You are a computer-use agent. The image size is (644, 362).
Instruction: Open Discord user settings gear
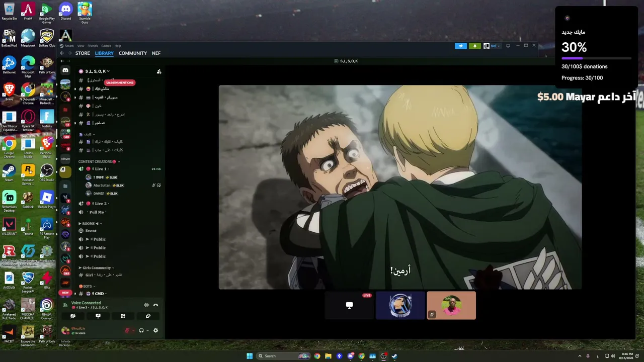(155, 330)
